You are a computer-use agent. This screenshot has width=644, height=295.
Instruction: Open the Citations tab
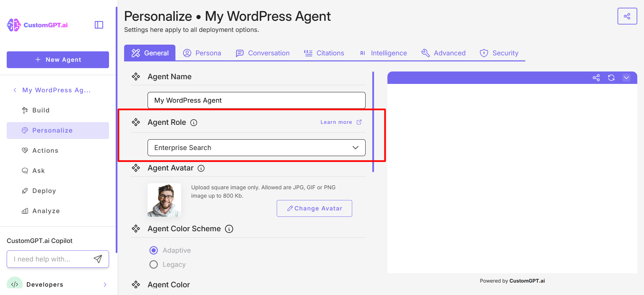[324, 53]
